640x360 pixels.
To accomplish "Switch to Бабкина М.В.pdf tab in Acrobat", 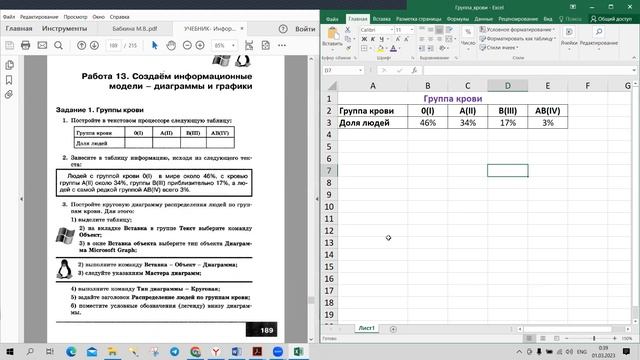I will (134, 29).
